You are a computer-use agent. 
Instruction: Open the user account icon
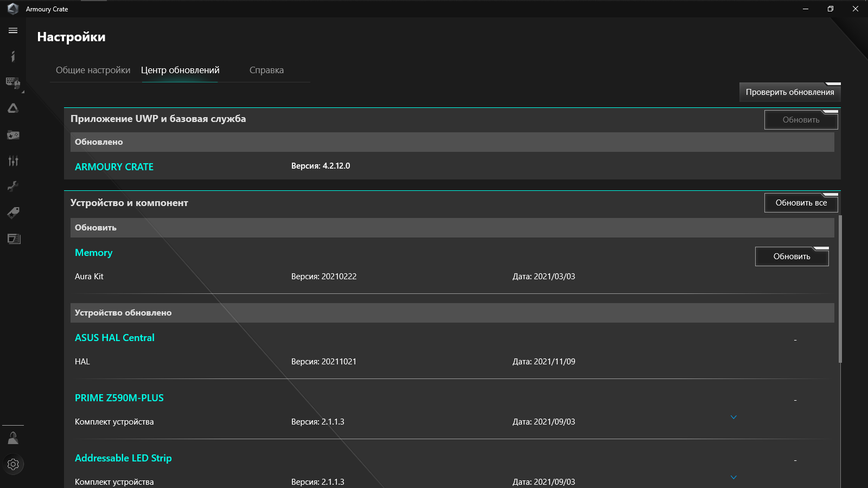click(13, 438)
